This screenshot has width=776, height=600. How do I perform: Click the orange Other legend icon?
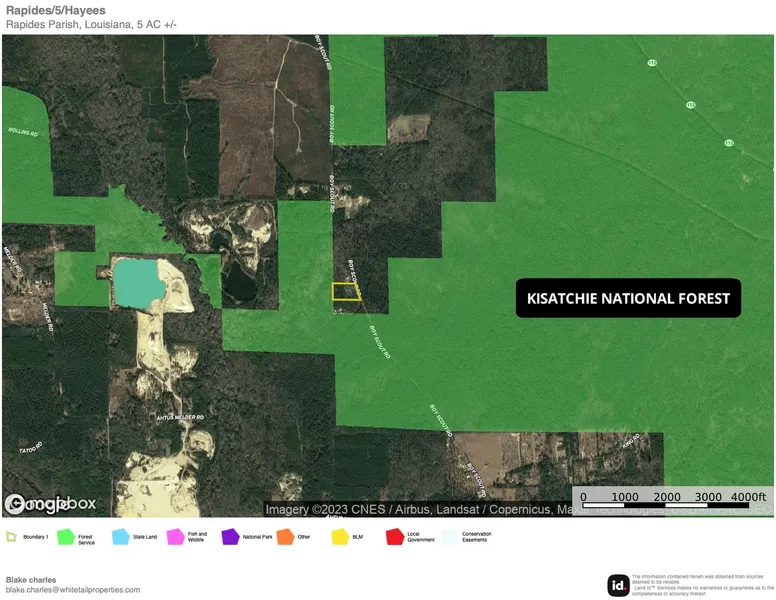coord(285,537)
